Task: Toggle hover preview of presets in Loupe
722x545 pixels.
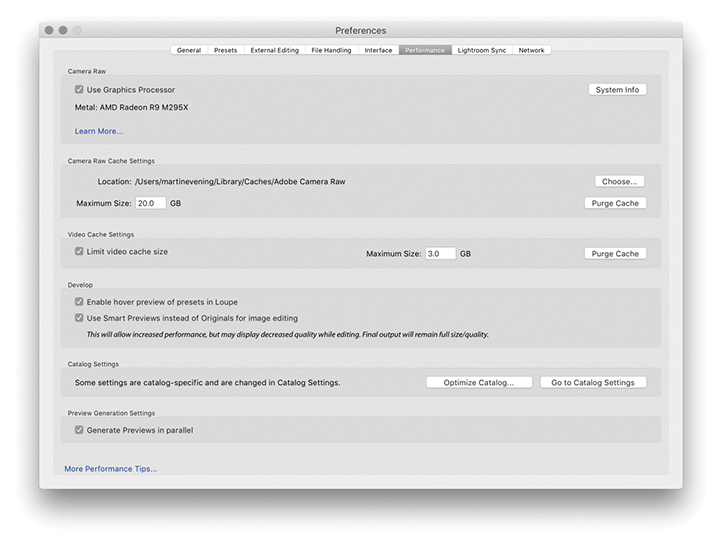Action: point(79,301)
